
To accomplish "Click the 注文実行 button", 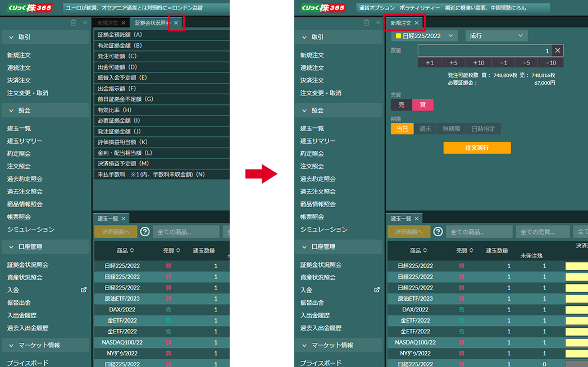I will tap(477, 148).
